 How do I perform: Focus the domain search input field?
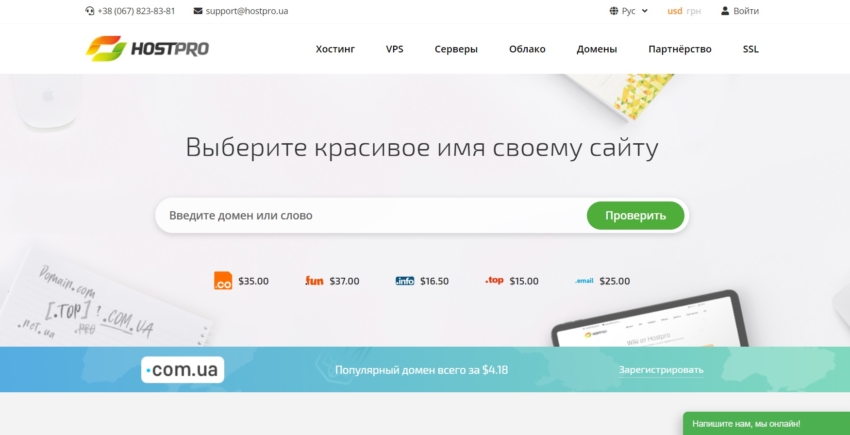point(371,215)
